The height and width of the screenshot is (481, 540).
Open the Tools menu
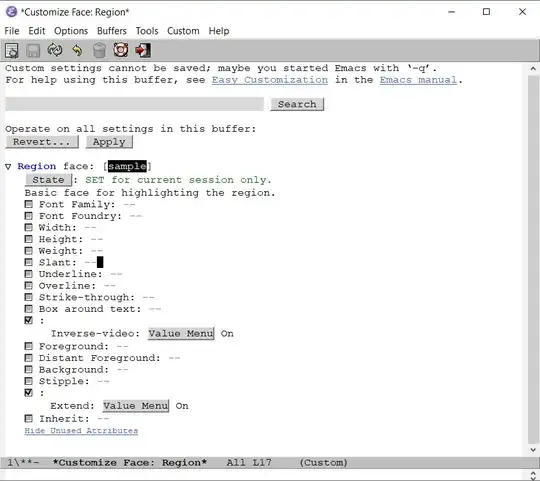[x=147, y=31]
